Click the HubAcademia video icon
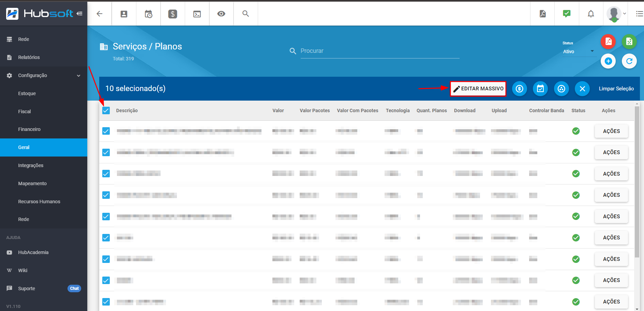 click(x=10, y=253)
